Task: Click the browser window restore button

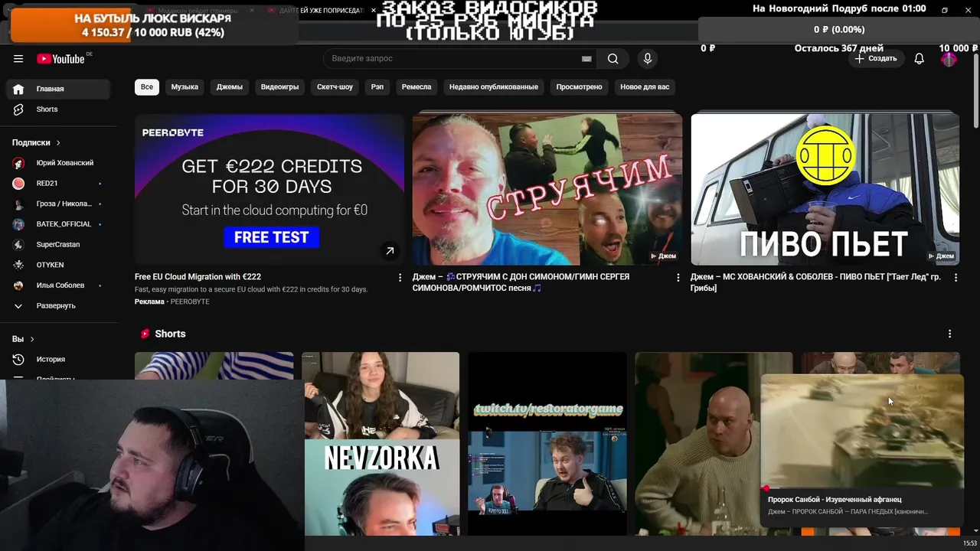Action: pyautogui.click(x=944, y=10)
